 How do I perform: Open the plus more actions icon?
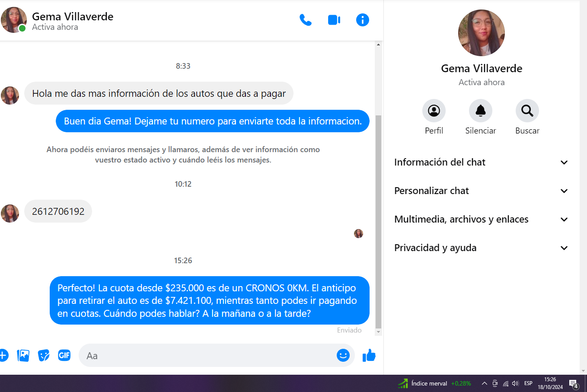3,356
